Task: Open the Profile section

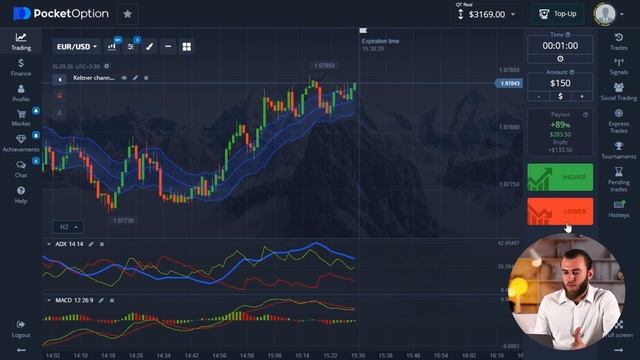Action: [21, 93]
